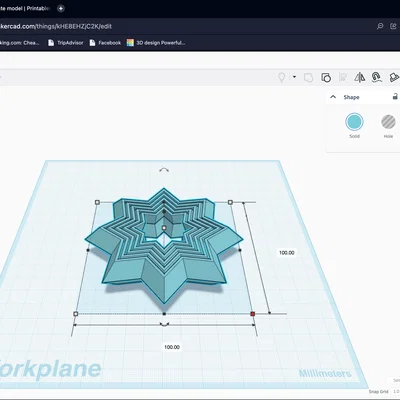Viewport: 400px width, 400px height.
Task: Select the Solid color swatch
Action: pyautogui.click(x=354, y=122)
